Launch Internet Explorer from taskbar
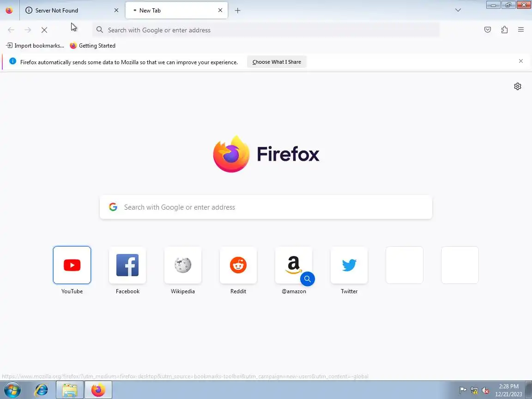Image resolution: width=532 pixels, height=399 pixels. 42,390
